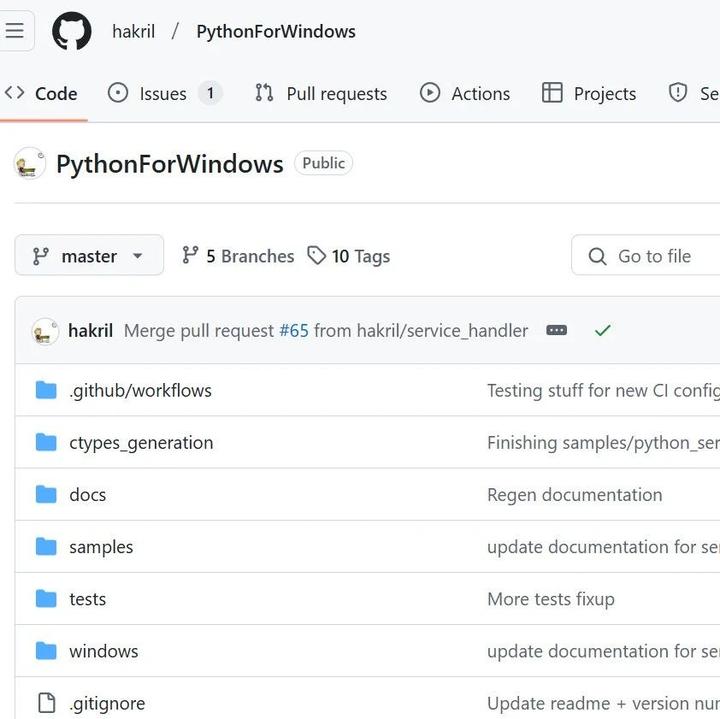
Task: Click the folder icon for .github/workflows
Action: pos(46,390)
